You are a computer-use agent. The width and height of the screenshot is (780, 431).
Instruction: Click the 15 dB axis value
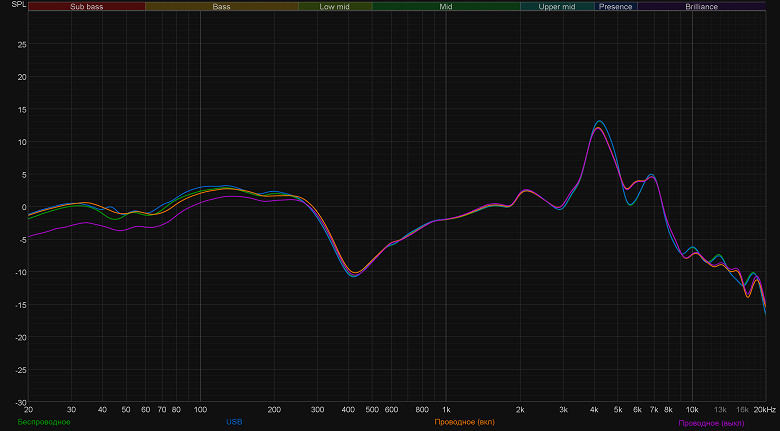[x=22, y=109]
